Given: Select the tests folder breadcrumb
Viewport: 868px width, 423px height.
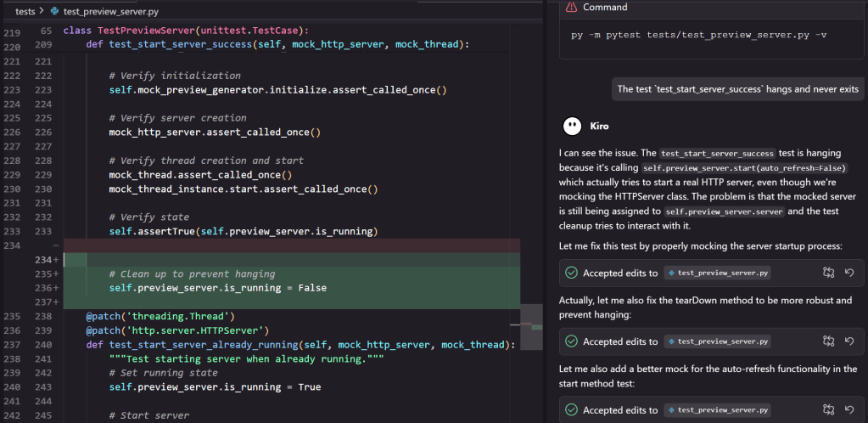Looking at the screenshot, I should pos(25,12).
